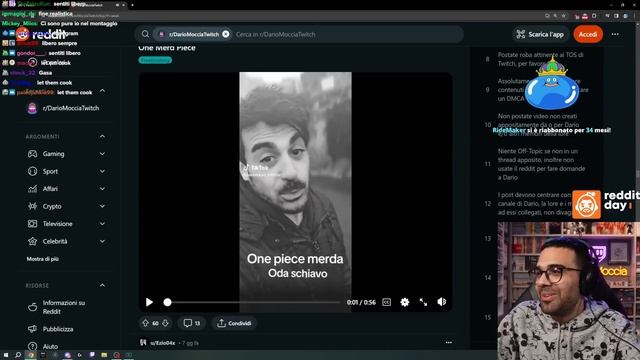
Task: Upvote the post
Action: tap(146, 323)
